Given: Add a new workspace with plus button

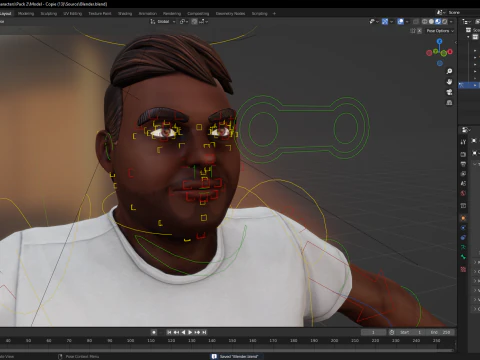Looking at the screenshot, I should tap(274, 13).
